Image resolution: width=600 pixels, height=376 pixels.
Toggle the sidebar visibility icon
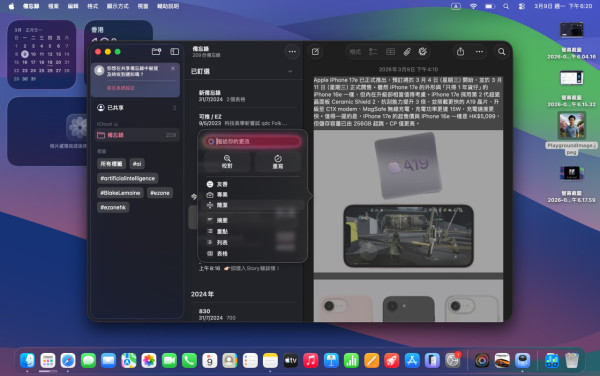coord(174,52)
